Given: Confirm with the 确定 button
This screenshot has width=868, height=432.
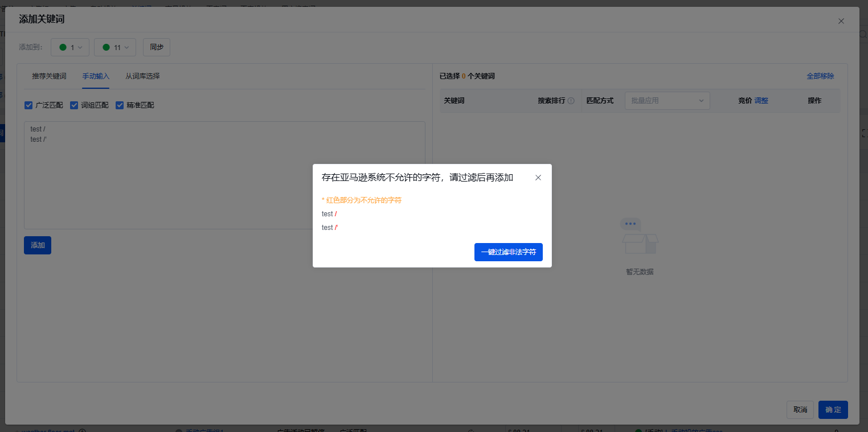Looking at the screenshot, I should (x=833, y=410).
